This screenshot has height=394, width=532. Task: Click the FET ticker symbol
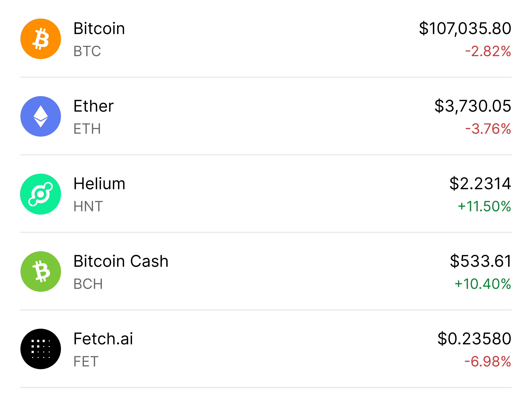tap(86, 361)
